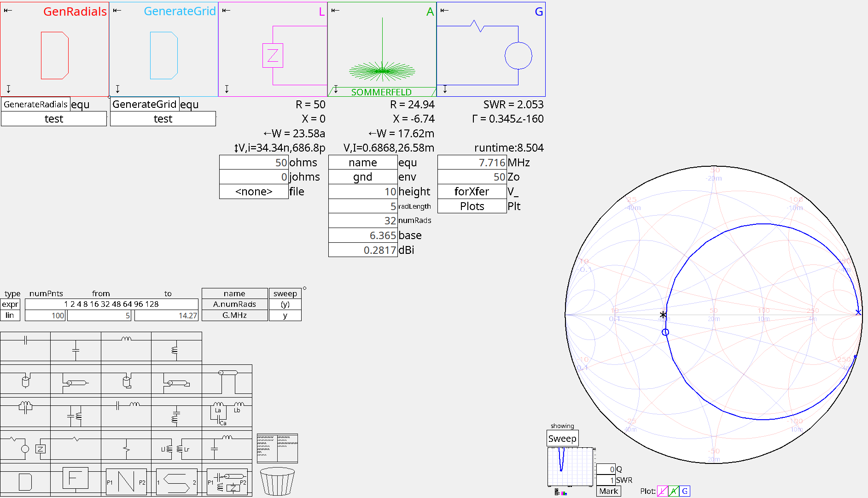Change the expr sweep type cell
The image size is (868, 498).
click(x=10, y=304)
